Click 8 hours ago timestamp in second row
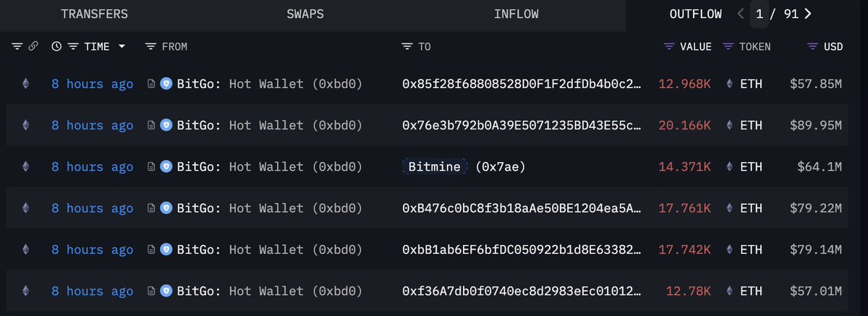868x316 pixels. 92,125
